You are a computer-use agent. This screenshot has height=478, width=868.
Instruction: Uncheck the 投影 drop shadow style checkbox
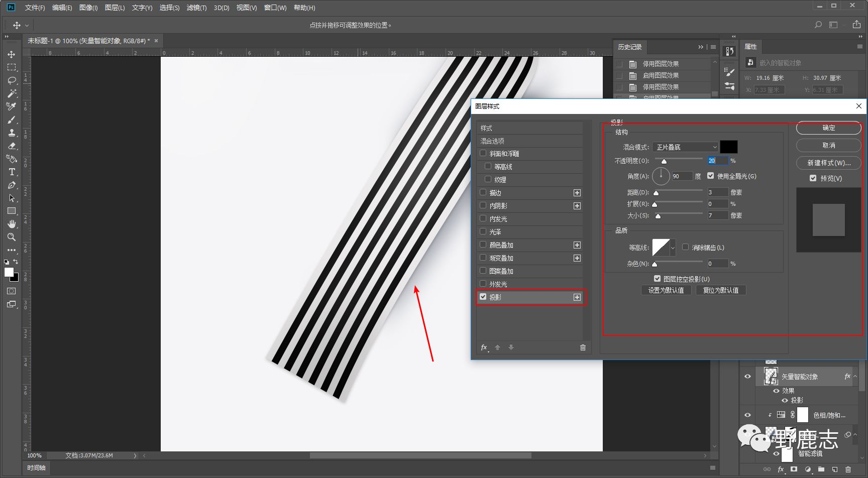(x=483, y=297)
